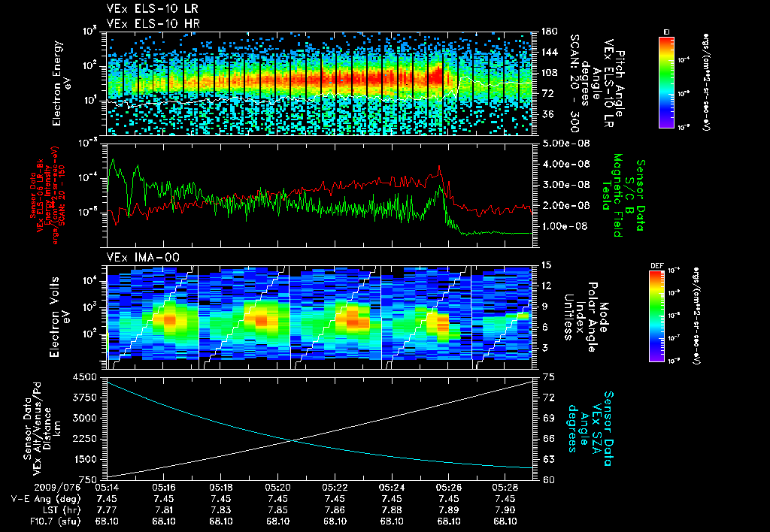Click the 108 pitch angle tick label
Image resolution: width=770 pixels, height=532 pixels.
548,73
